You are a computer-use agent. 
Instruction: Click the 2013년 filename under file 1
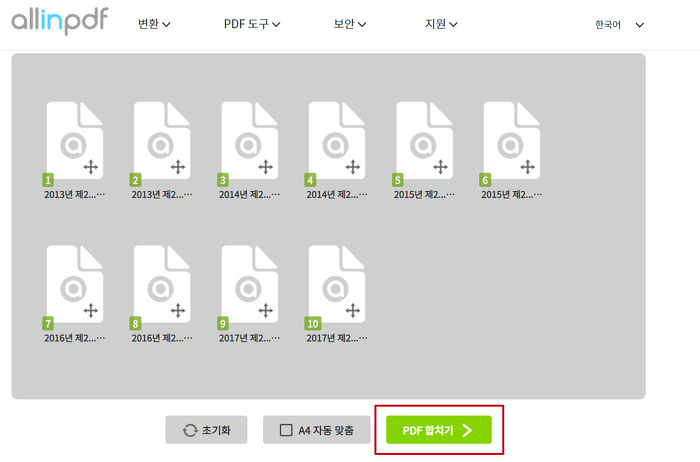[x=75, y=195]
